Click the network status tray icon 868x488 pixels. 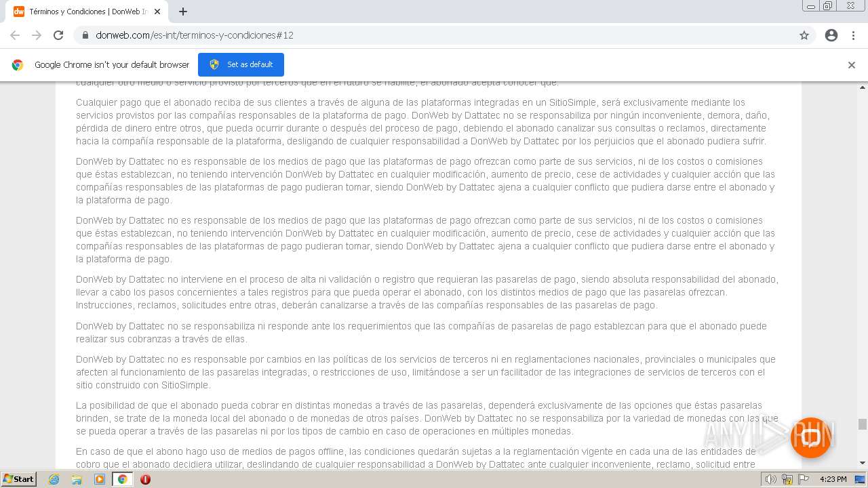tap(787, 479)
